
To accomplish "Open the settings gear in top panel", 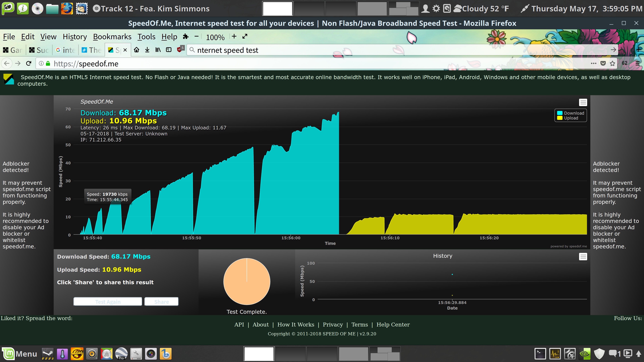I will [x=436, y=9].
